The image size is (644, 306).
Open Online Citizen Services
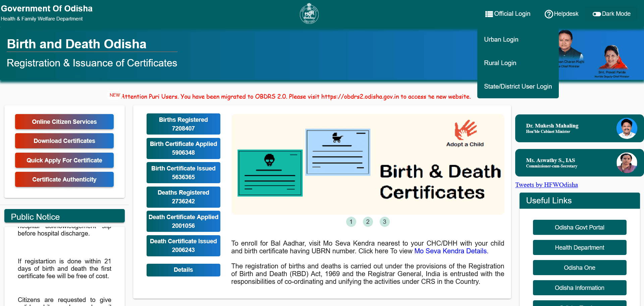(x=64, y=122)
